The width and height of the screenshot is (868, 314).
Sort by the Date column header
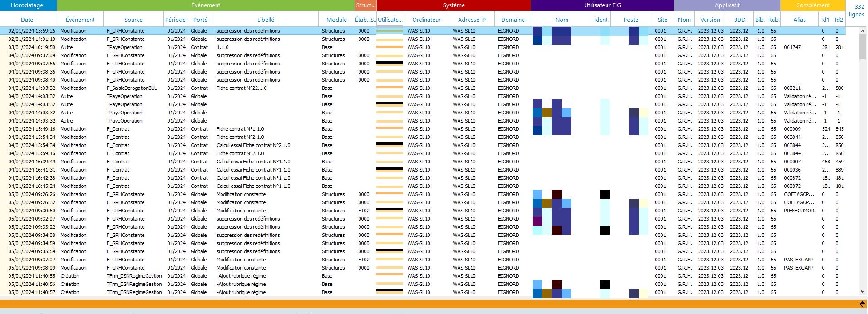(x=27, y=20)
